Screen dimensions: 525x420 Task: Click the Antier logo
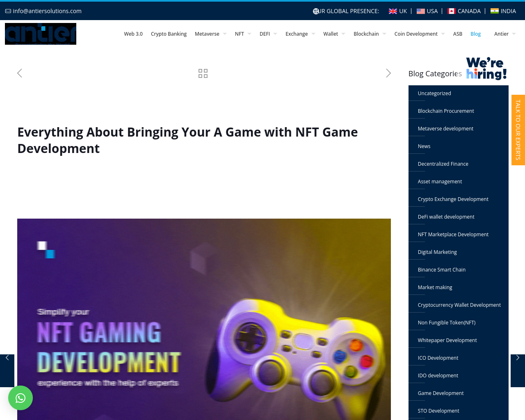[41, 34]
